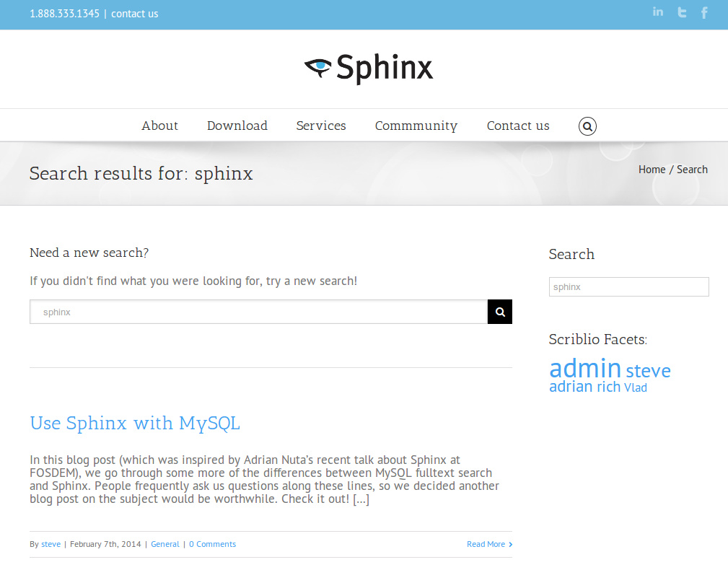Click the sidebar Search input box
This screenshot has width=728, height=570.
pos(628,286)
